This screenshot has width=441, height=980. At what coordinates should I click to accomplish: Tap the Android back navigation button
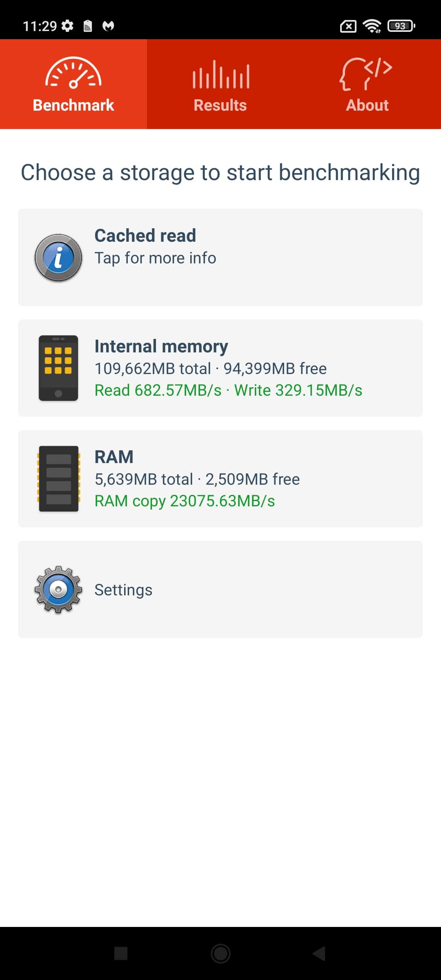(x=319, y=953)
